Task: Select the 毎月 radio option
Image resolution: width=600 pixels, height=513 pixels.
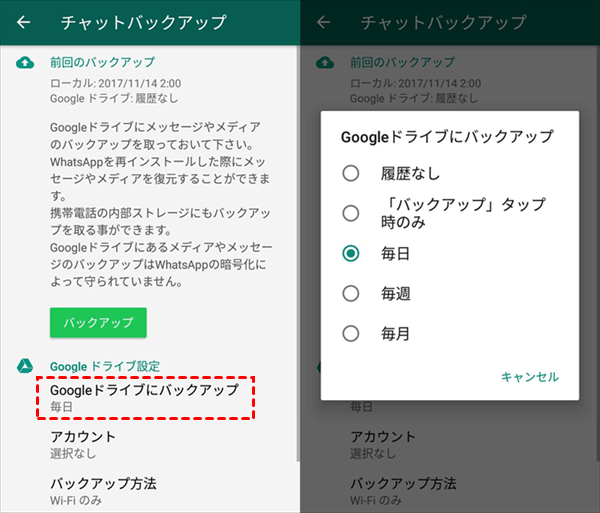Action: pos(351,334)
